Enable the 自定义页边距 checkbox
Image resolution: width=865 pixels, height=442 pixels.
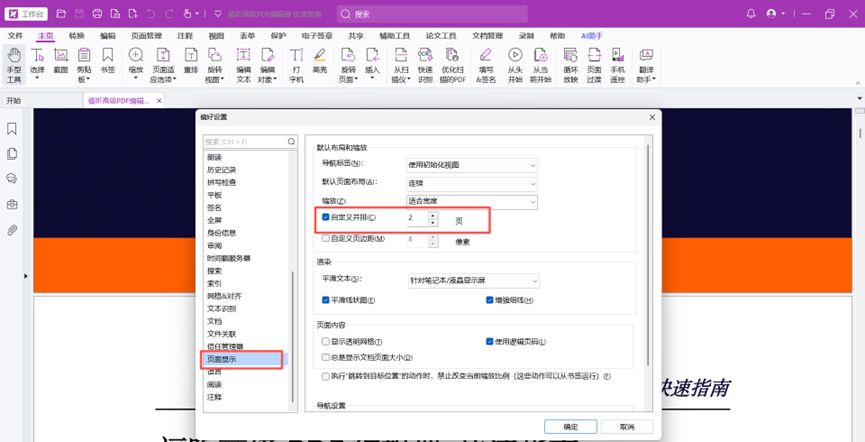coord(326,239)
